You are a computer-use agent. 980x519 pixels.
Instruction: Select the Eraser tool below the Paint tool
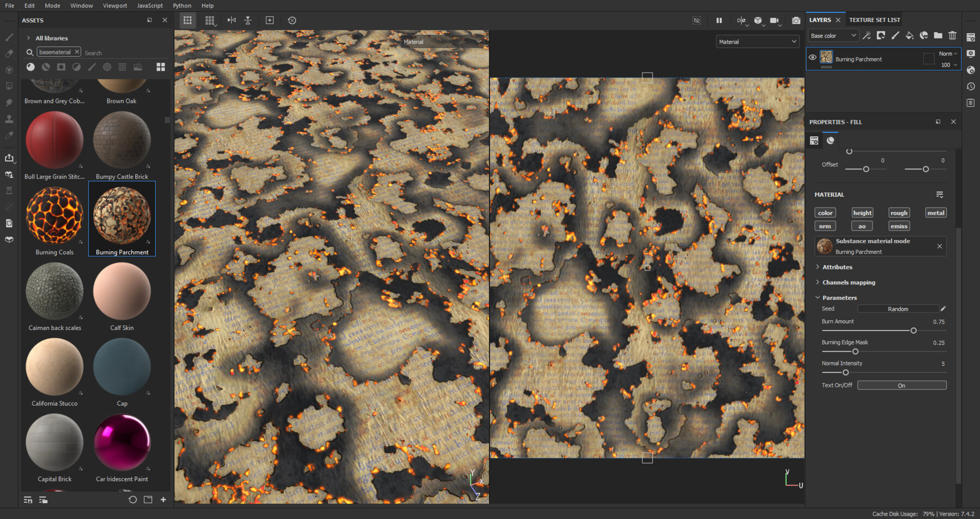9,53
